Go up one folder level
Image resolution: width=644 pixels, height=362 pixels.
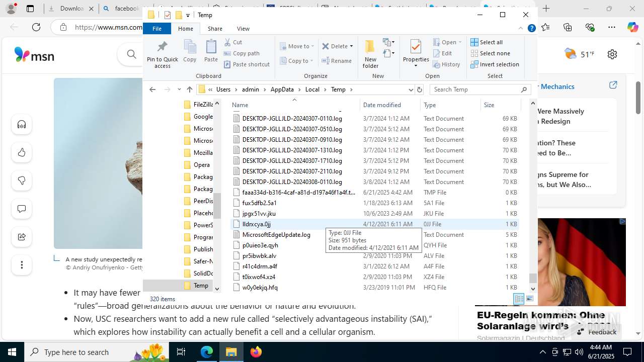(x=189, y=89)
